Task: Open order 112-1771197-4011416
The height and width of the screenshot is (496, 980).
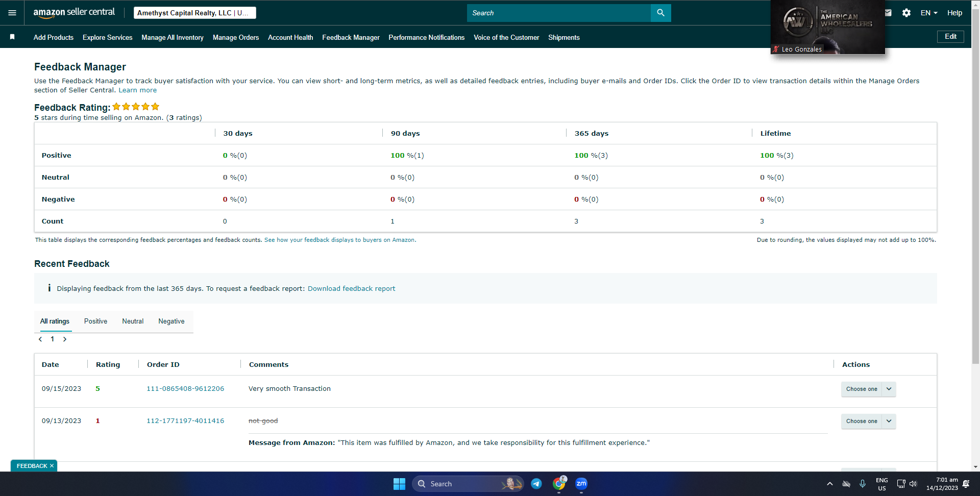Action: click(x=185, y=421)
